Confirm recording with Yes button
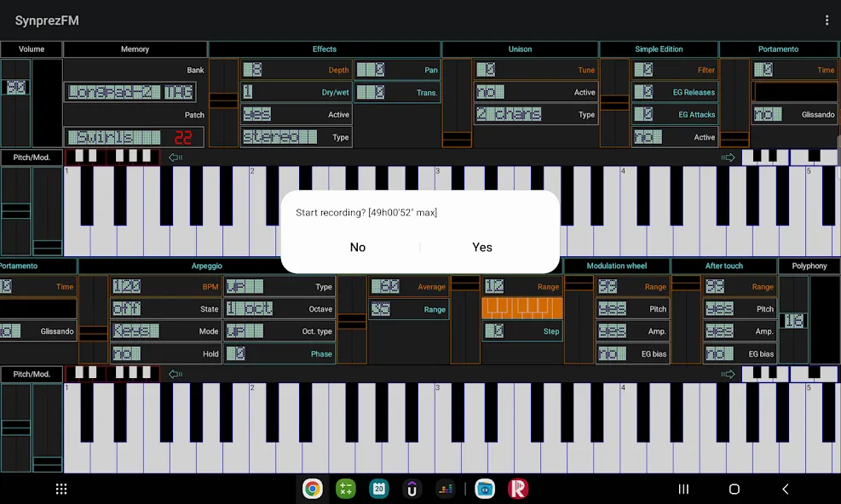Image resolution: width=841 pixels, height=504 pixels. pos(482,247)
